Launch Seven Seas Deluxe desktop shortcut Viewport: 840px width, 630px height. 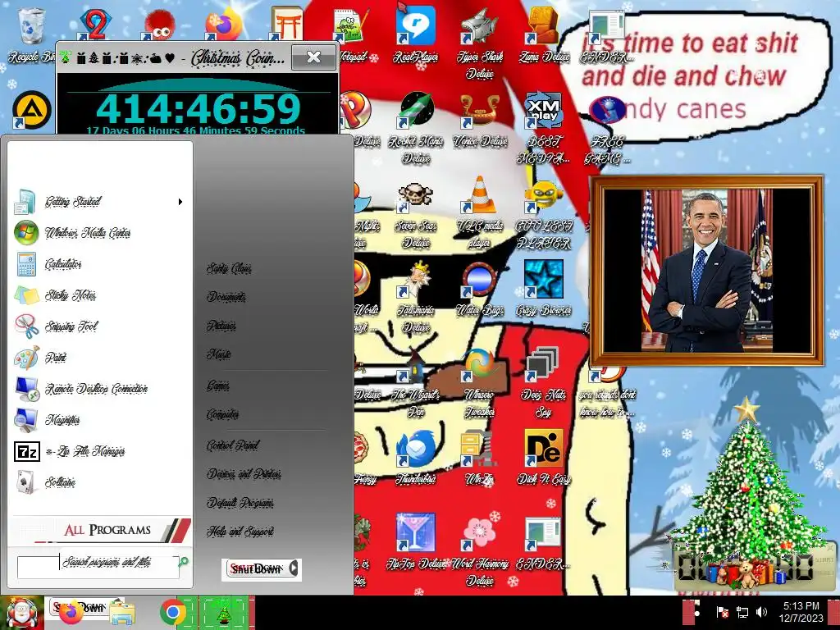(416, 214)
